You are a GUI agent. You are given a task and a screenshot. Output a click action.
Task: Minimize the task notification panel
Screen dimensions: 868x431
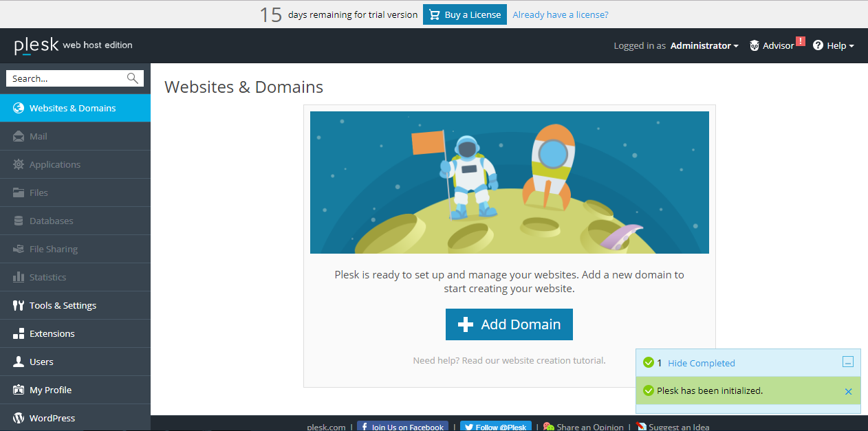click(848, 362)
